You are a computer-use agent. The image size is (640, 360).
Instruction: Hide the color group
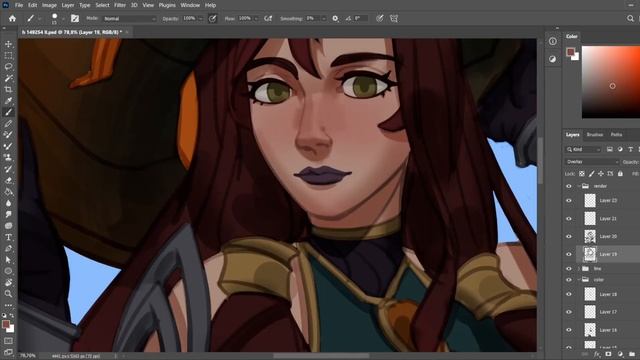point(569,280)
